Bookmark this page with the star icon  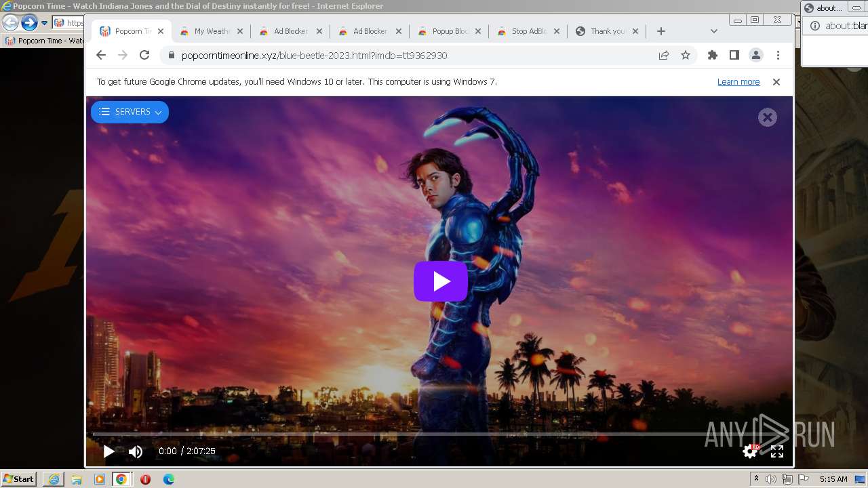pyautogui.click(x=686, y=56)
